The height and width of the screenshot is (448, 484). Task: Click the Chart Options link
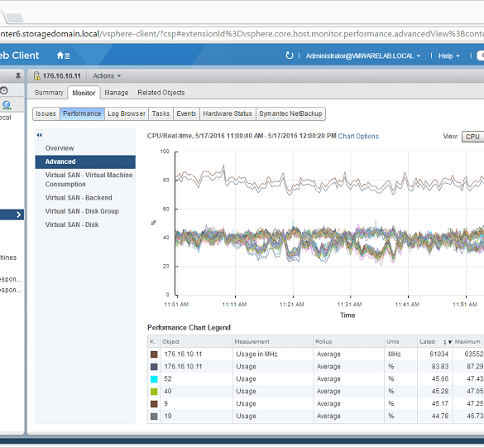click(x=358, y=137)
